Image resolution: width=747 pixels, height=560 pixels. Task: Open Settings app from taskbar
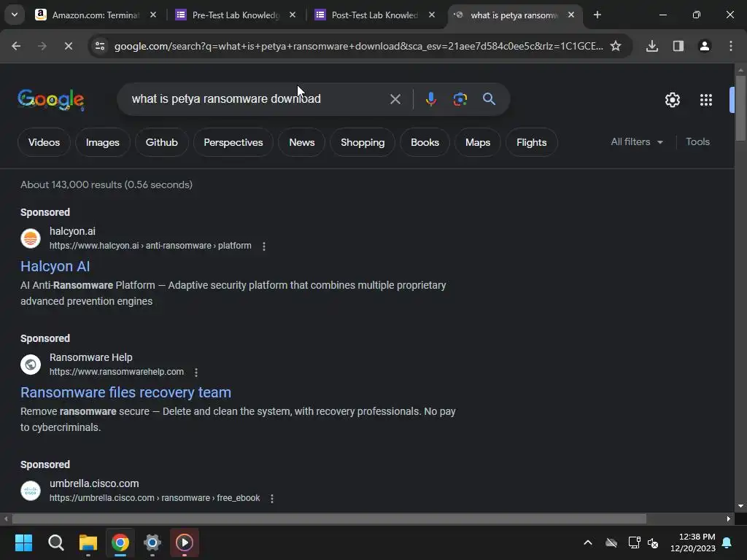(152, 542)
